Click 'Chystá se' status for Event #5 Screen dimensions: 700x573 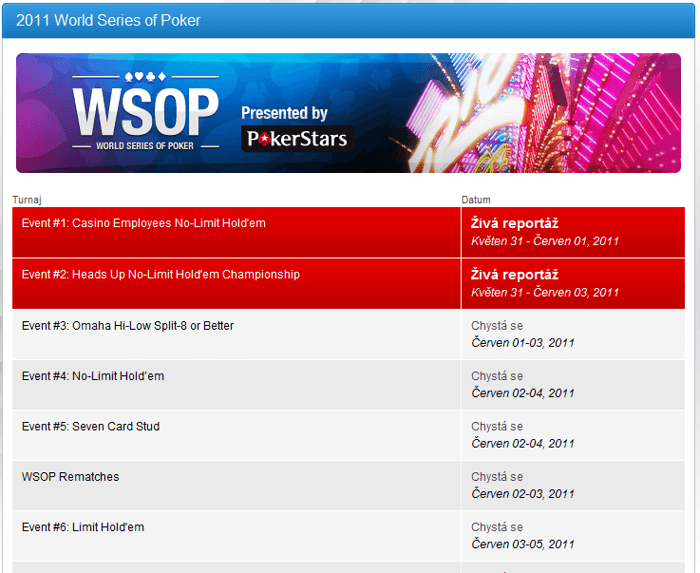pyautogui.click(x=497, y=427)
